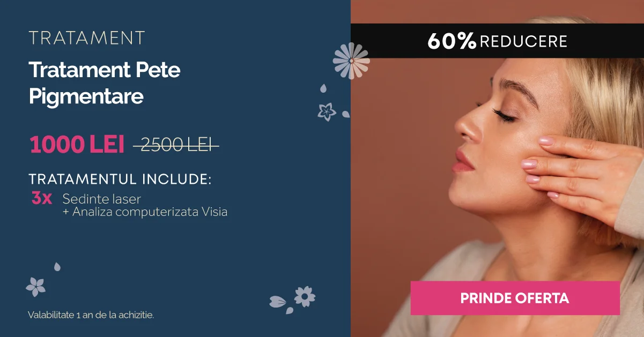This screenshot has height=337, width=644.
Task: Click the gear-shaped flower near bottom center
Action: click(305, 296)
